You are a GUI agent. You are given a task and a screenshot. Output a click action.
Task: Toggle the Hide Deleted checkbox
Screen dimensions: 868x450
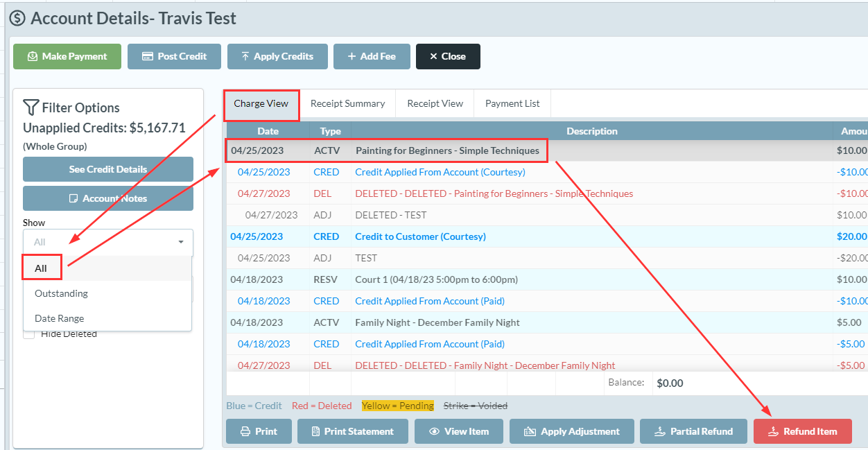click(x=29, y=334)
